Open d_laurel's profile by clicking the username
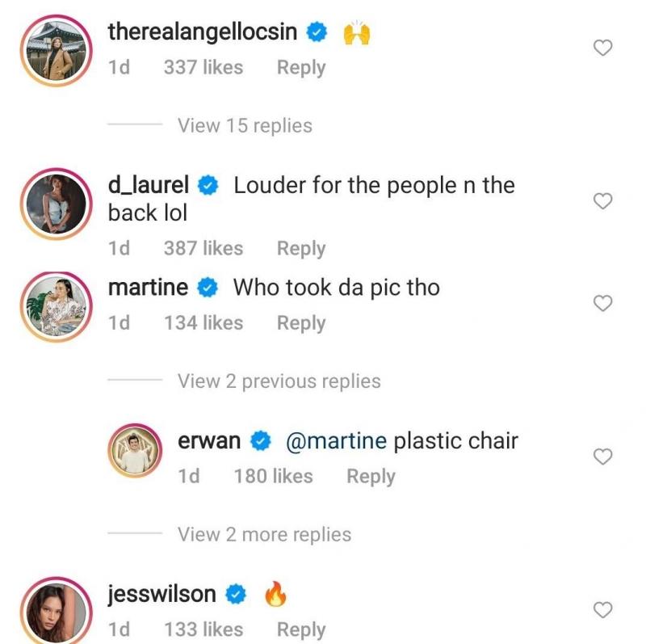Image resolution: width=646 pixels, height=644 pixels. 149,184
